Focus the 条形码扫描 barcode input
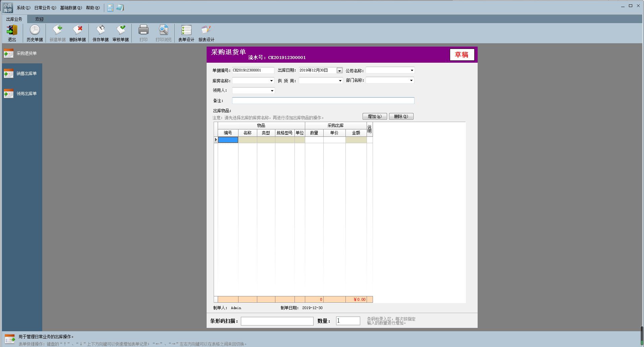This screenshot has height=347, width=644. pyautogui.click(x=277, y=321)
